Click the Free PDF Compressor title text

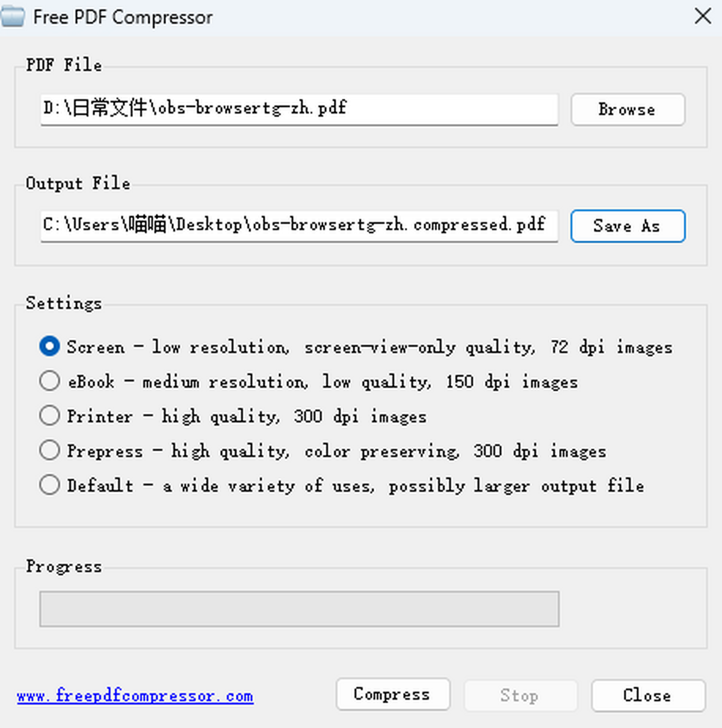tap(123, 17)
